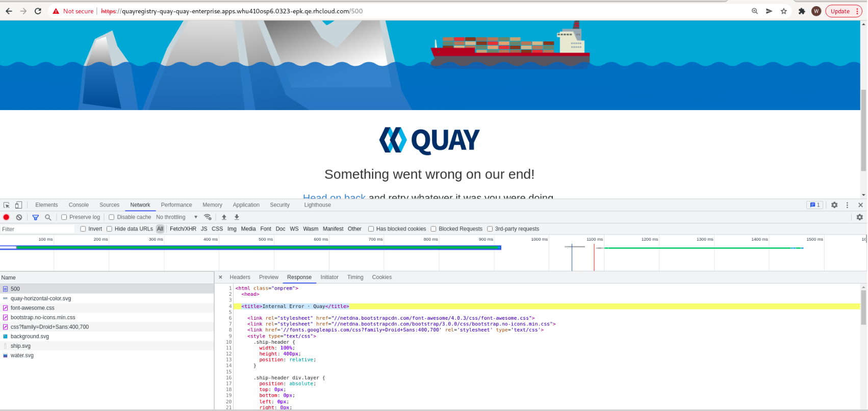This screenshot has width=868, height=411.
Task: Filter requests by Fetch/XHR
Action: 183,229
